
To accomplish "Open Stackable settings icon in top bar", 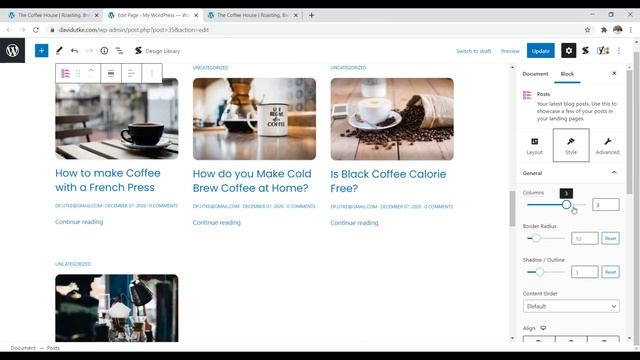I will (585, 51).
